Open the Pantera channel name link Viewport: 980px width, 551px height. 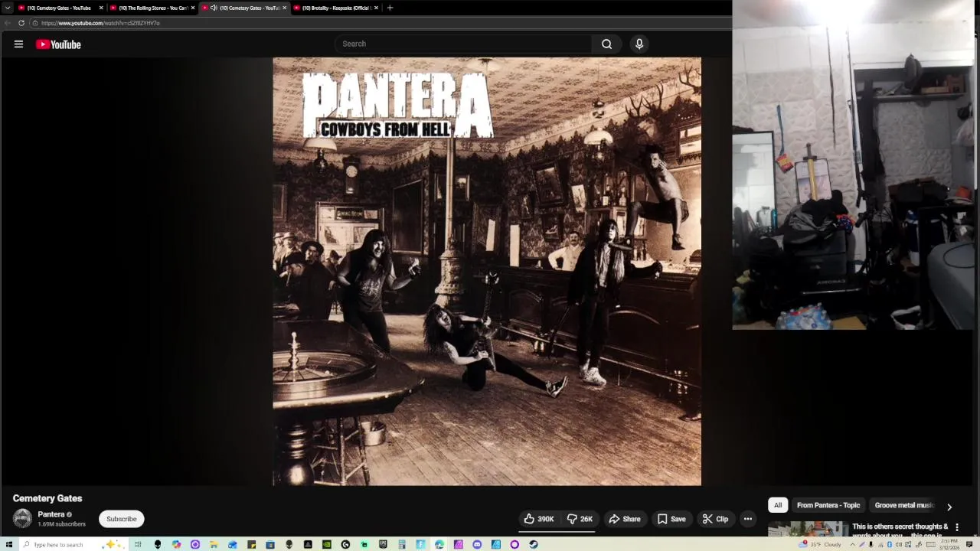click(51, 514)
